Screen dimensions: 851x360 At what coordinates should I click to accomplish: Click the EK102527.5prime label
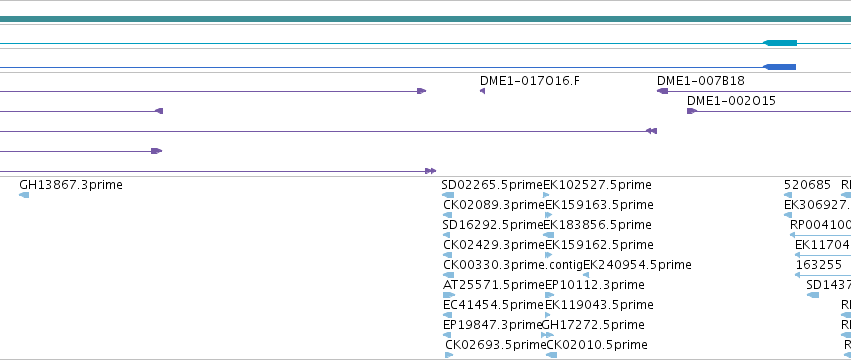tap(598, 185)
